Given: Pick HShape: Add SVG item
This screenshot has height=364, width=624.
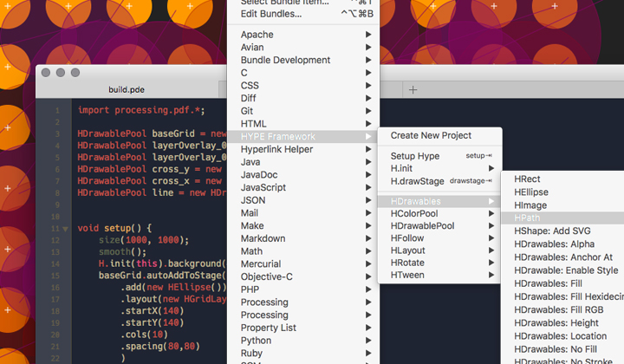Looking at the screenshot, I should 551,231.
